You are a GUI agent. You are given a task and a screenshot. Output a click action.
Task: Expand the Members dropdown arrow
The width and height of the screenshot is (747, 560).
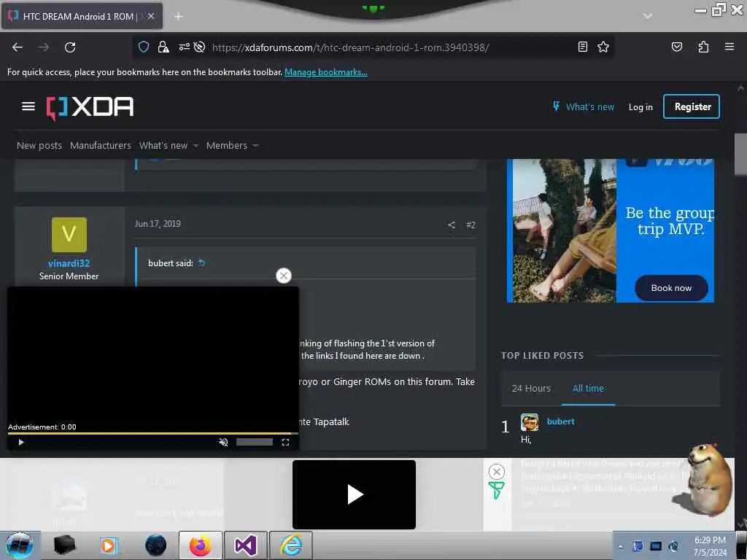pyautogui.click(x=255, y=146)
